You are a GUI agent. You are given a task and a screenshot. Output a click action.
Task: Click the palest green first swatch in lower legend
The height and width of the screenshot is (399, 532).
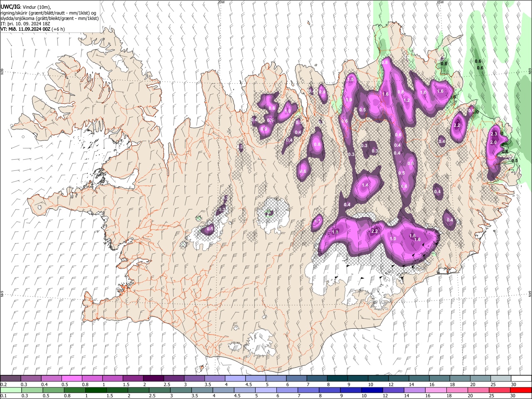click(x=10, y=390)
